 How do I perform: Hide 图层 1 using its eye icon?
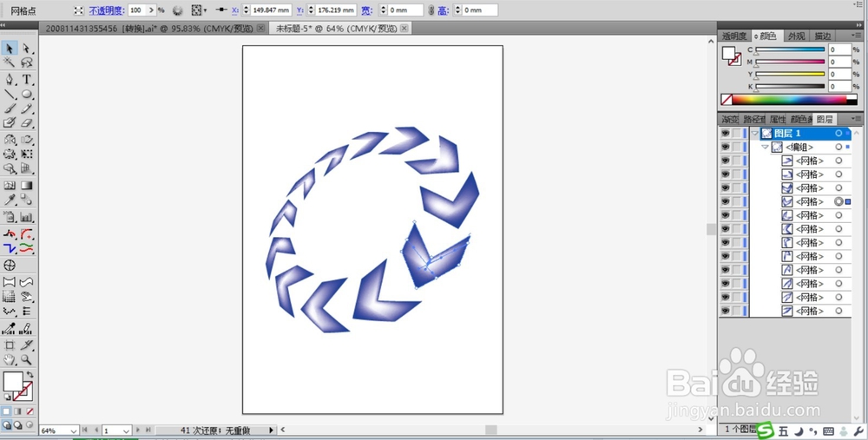[x=725, y=134]
